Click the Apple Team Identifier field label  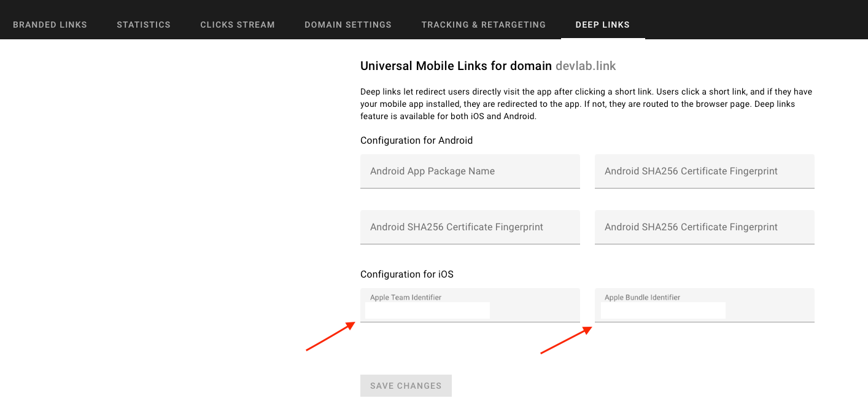coord(405,297)
